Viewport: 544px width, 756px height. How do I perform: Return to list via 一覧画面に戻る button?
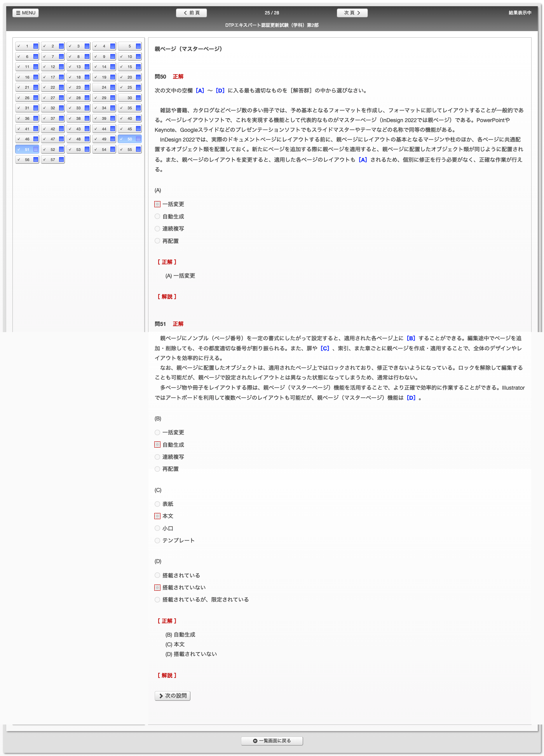[272, 741]
